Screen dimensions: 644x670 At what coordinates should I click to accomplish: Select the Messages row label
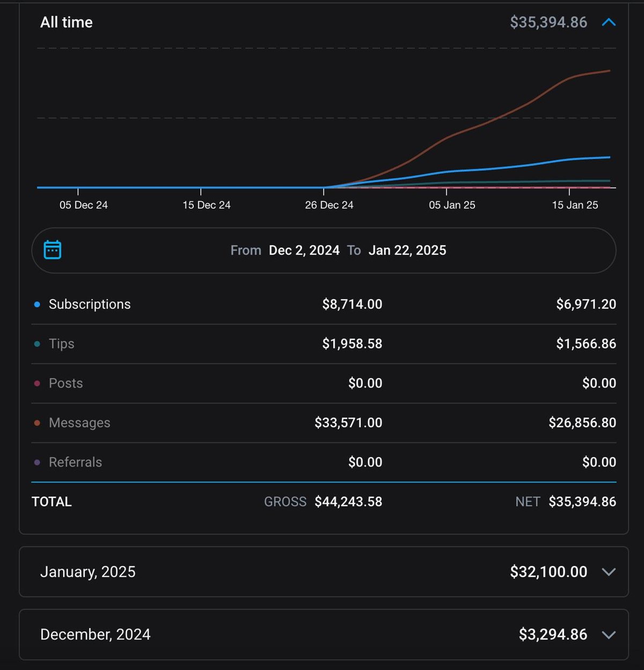coord(79,423)
